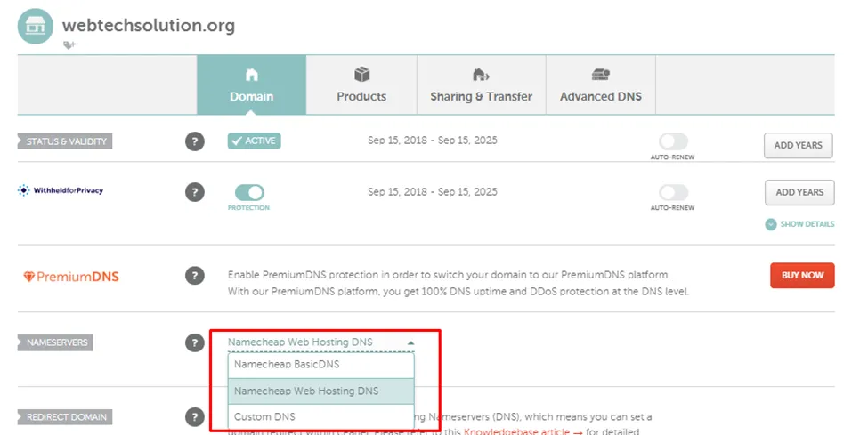Click the Active status badge
Image resolution: width=868 pixels, height=435 pixels.
(254, 141)
